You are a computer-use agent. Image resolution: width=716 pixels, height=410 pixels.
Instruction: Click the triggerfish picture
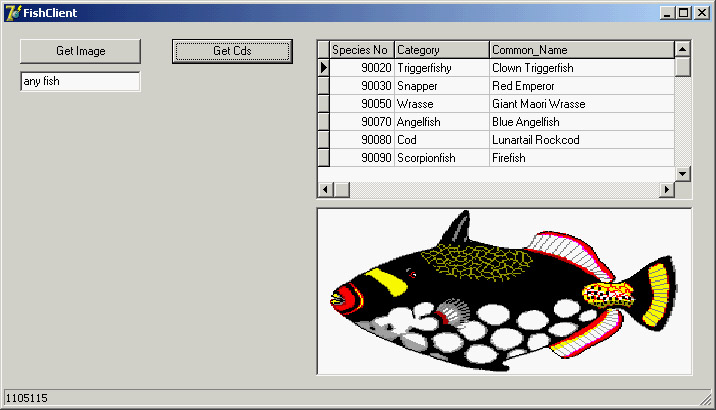click(x=504, y=291)
